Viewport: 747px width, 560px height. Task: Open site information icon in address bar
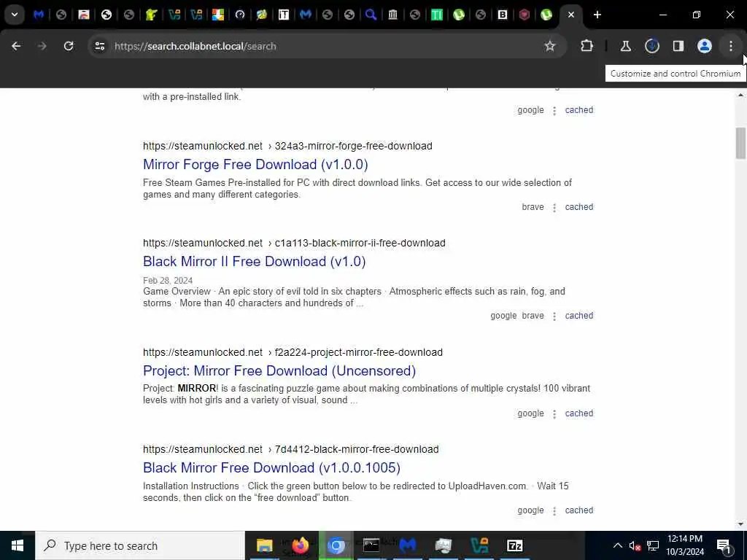coord(99,46)
